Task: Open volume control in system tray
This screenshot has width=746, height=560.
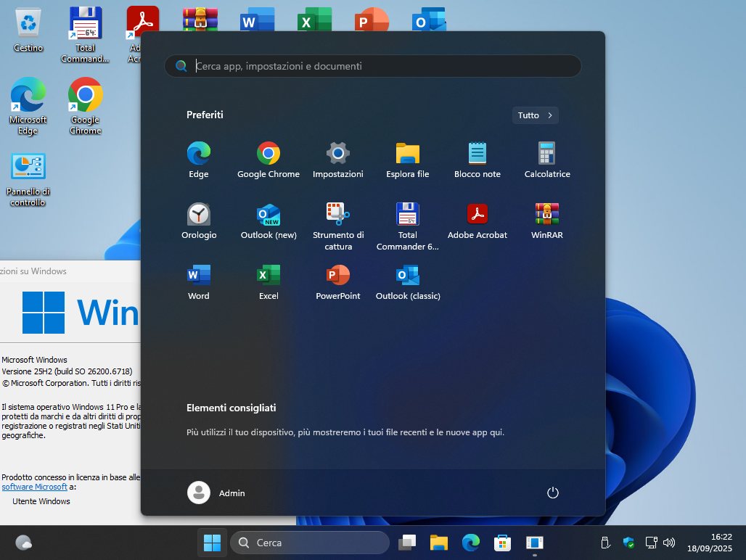Action: 669,543
